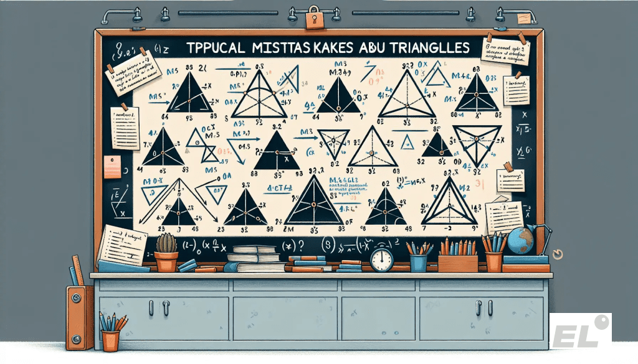Select the blue pencil cup on the desk
Image resolution: width=638 pixels, height=364 pixels.
point(418,261)
